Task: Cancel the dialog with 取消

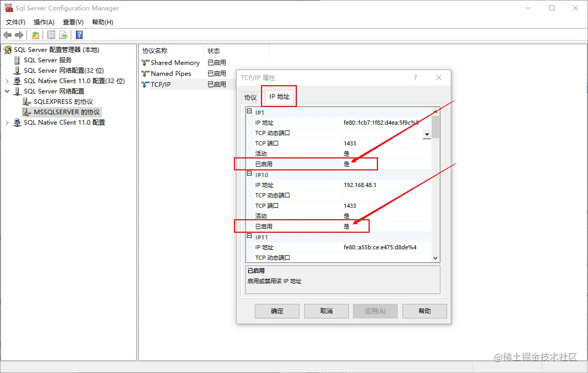Action: [x=326, y=311]
